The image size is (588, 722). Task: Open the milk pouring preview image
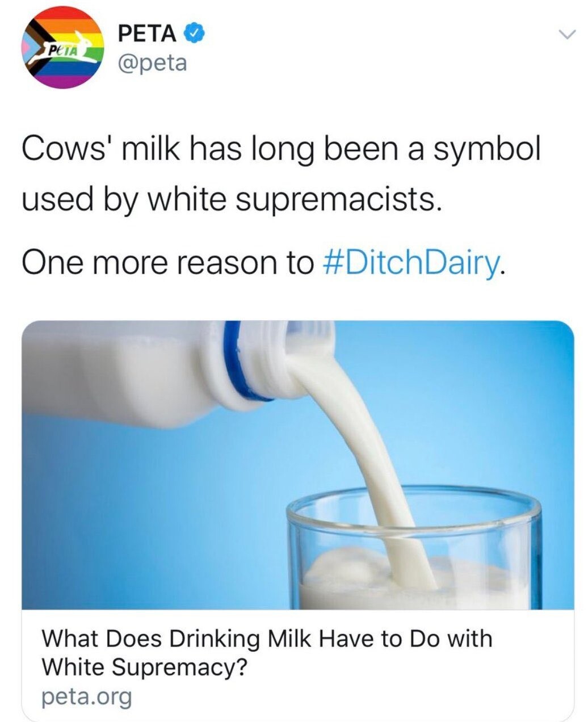[297, 465]
